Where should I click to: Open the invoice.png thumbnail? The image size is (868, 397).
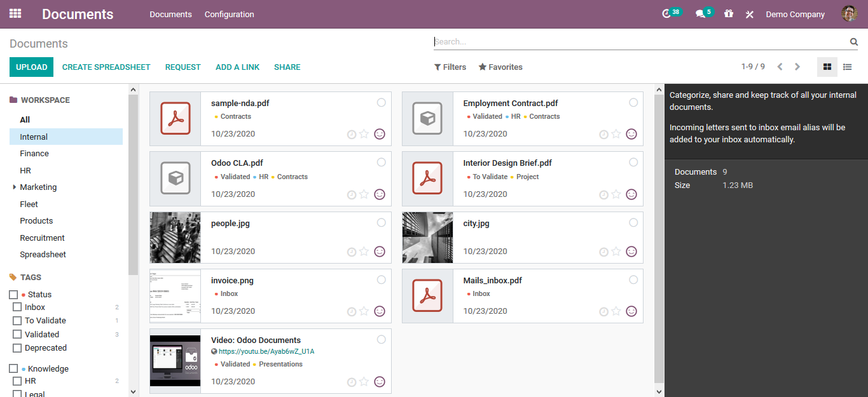click(176, 296)
